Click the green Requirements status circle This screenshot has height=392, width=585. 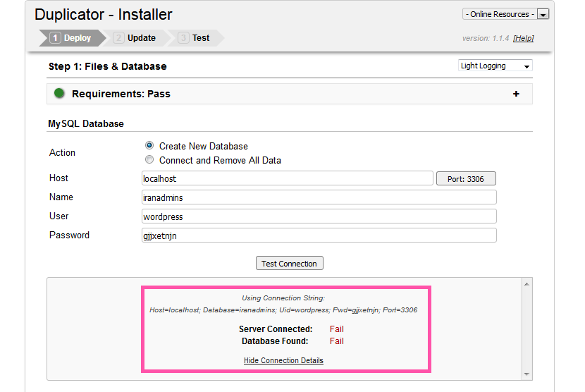59,93
